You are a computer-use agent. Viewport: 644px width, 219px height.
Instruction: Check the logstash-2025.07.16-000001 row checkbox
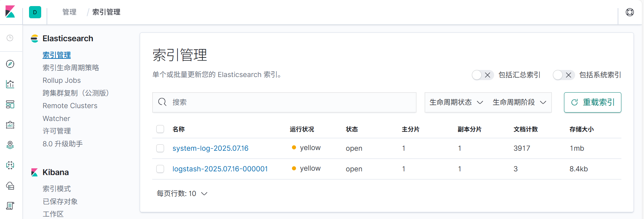point(160,169)
